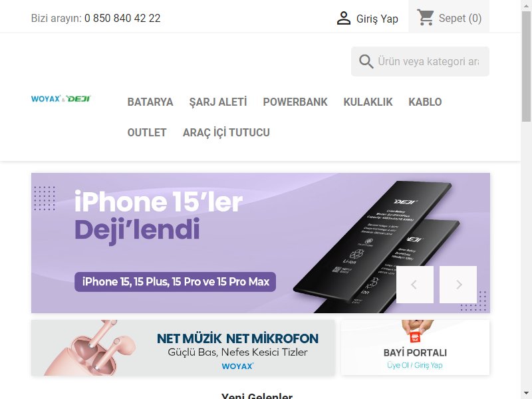Click the page vertical scrollbar thumb
This screenshot has height=399, width=532.
[x=526, y=66]
